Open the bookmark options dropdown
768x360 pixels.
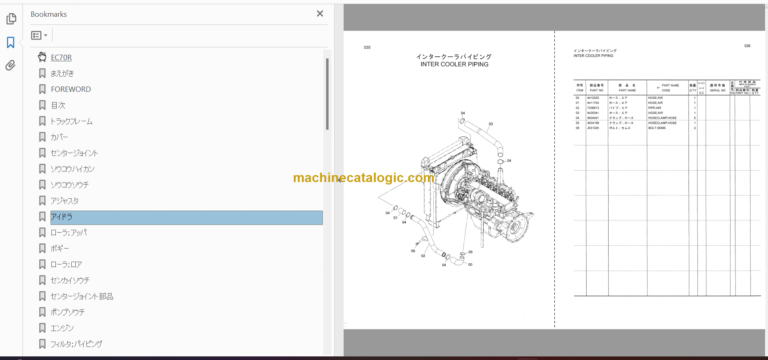[39, 35]
